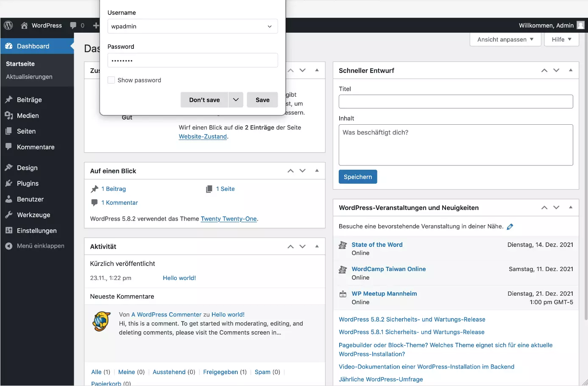Click the State of the Word event icon
This screenshot has height=386, width=588.
[343, 245]
